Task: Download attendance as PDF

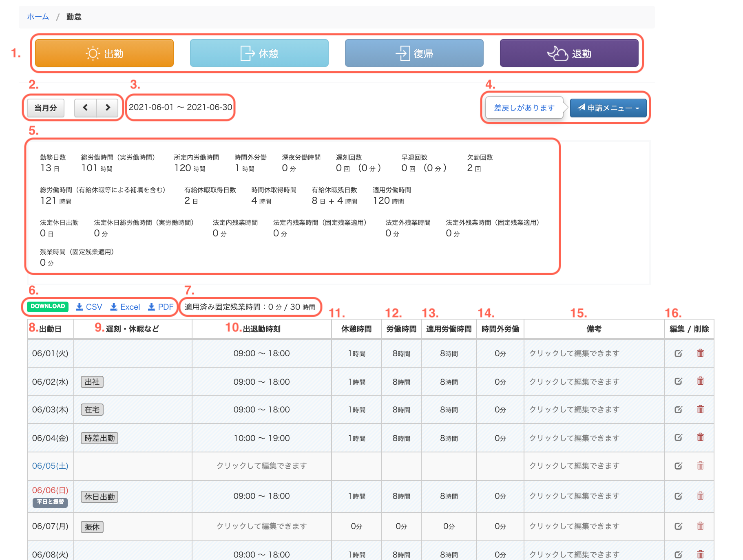Action: (x=160, y=307)
